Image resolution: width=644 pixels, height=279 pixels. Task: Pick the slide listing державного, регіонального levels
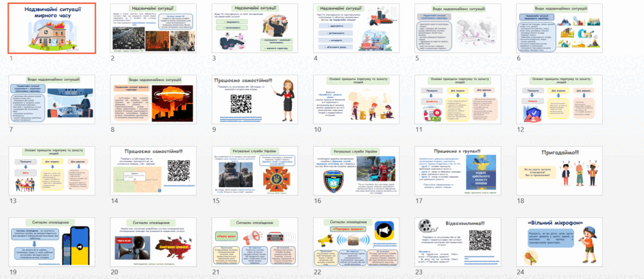[357, 28]
